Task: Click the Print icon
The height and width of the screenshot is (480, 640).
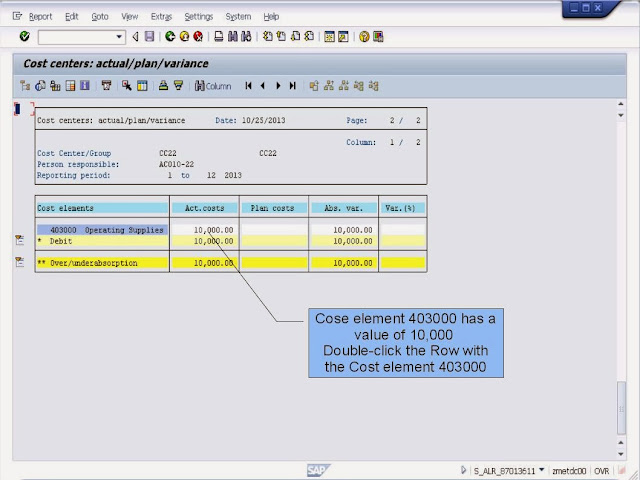Action: [x=219, y=37]
